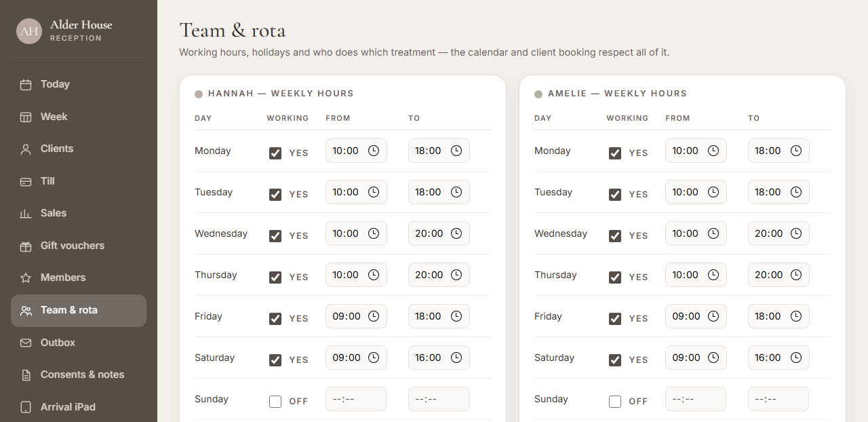Click Hannah's Wednesday day label
Image resolution: width=868 pixels, height=422 pixels.
point(221,233)
